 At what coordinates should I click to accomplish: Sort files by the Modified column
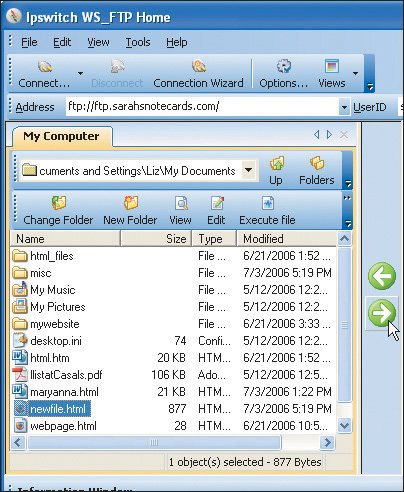(286, 239)
